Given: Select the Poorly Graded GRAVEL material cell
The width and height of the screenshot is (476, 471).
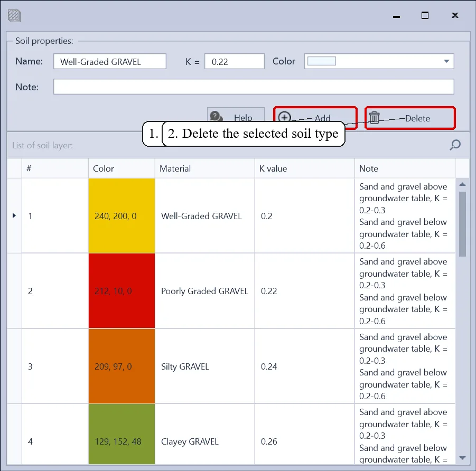Looking at the screenshot, I should (x=205, y=291).
